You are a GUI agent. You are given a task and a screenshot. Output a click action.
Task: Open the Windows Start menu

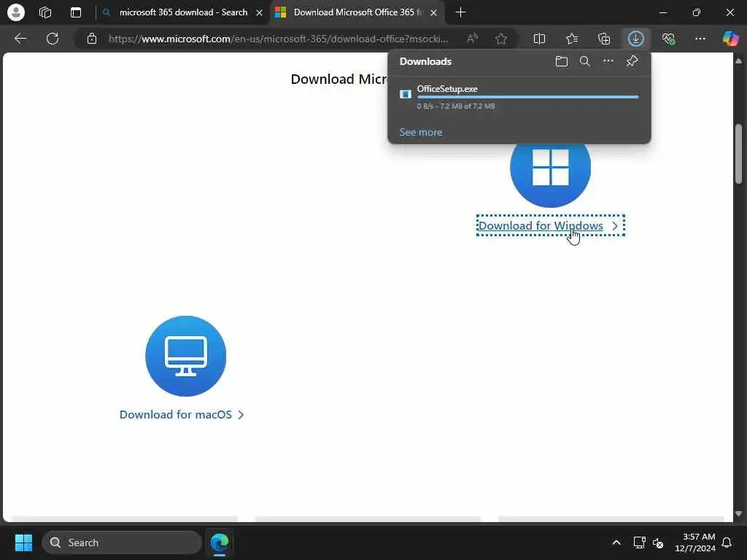click(x=23, y=542)
